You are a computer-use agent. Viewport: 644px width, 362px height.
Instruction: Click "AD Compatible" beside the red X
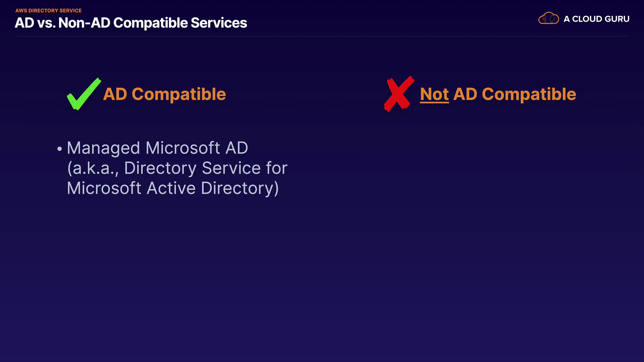pyautogui.click(x=515, y=94)
